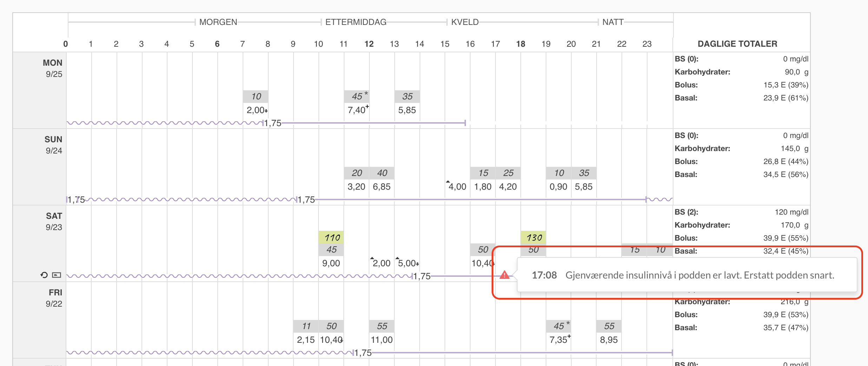
Task: Click Sunday's 25 carb entry
Action: 508,173
